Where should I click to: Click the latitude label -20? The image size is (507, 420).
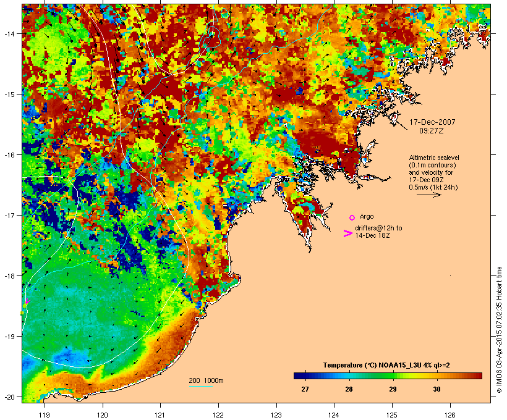[x=9, y=397]
